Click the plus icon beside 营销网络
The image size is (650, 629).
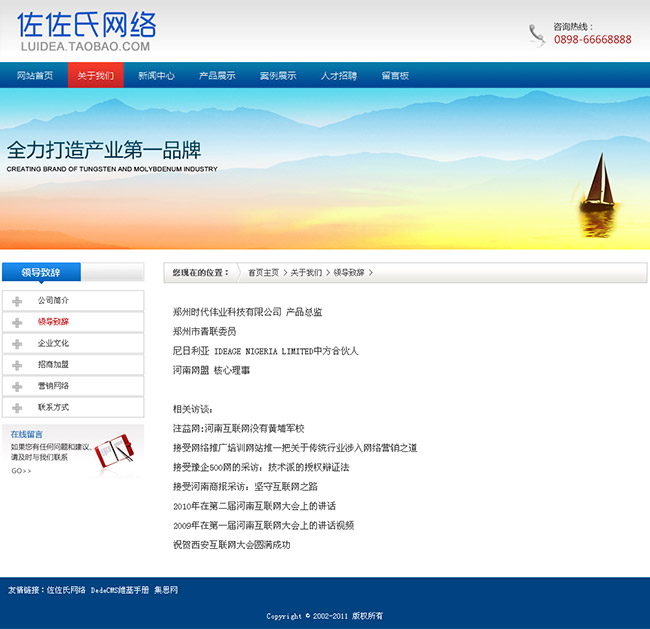[x=17, y=386]
